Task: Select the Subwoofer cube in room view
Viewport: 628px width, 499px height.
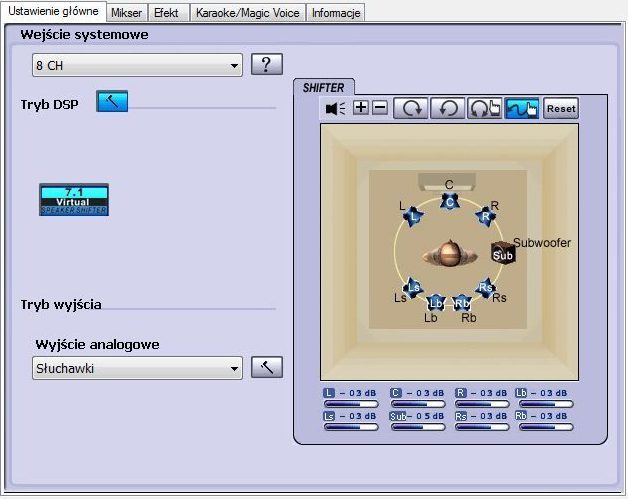Action: coord(503,253)
